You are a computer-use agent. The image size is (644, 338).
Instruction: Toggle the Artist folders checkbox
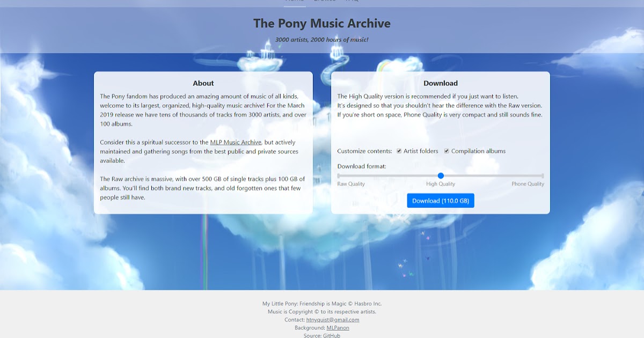399,151
